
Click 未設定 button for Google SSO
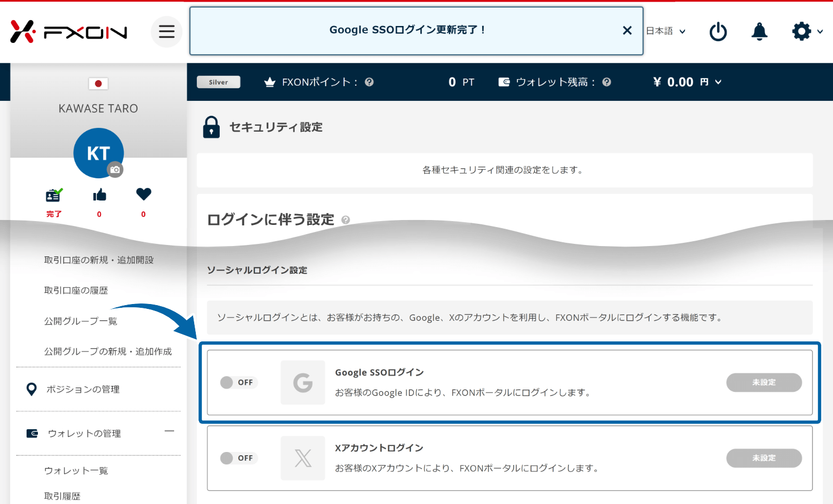764,383
